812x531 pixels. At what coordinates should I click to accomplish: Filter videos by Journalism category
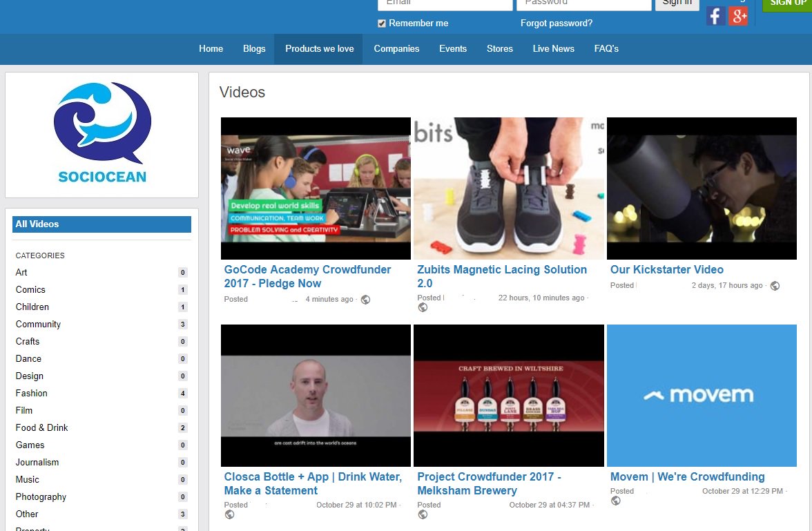(37, 462)
